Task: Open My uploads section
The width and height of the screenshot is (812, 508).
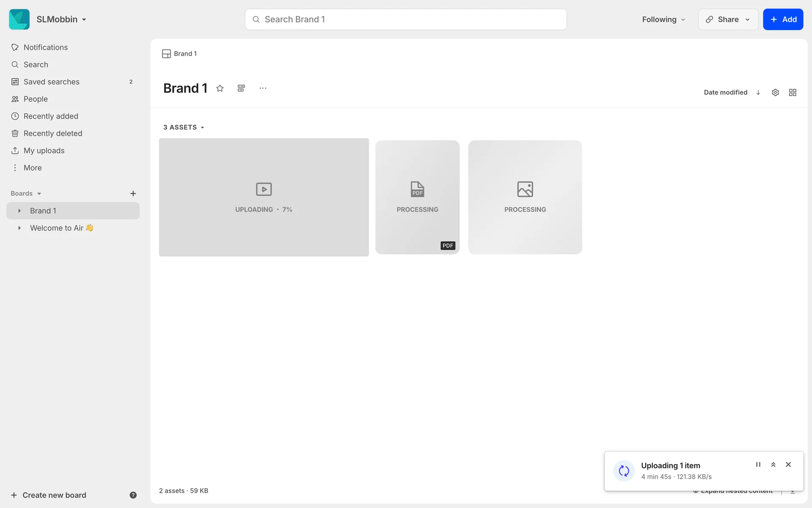Action: coord(44,151)
